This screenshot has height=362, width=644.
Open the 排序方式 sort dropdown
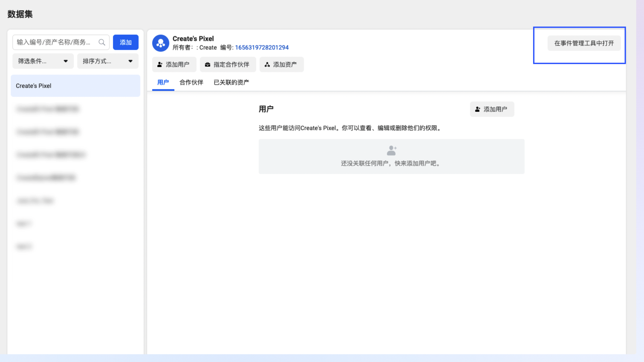point(108,61)
